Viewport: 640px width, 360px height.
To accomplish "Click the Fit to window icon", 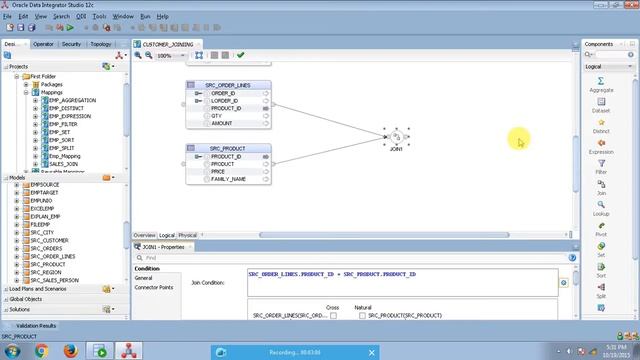I will pyautogui.click(x=199, y=55).
